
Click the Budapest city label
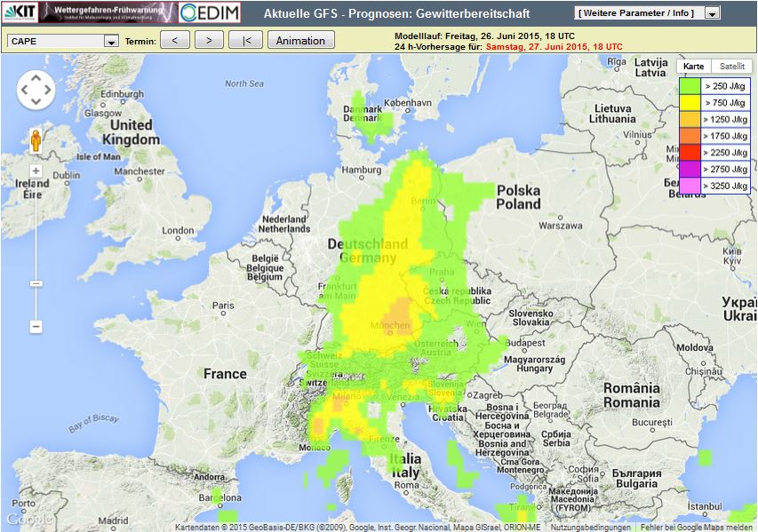coord(525,343)
